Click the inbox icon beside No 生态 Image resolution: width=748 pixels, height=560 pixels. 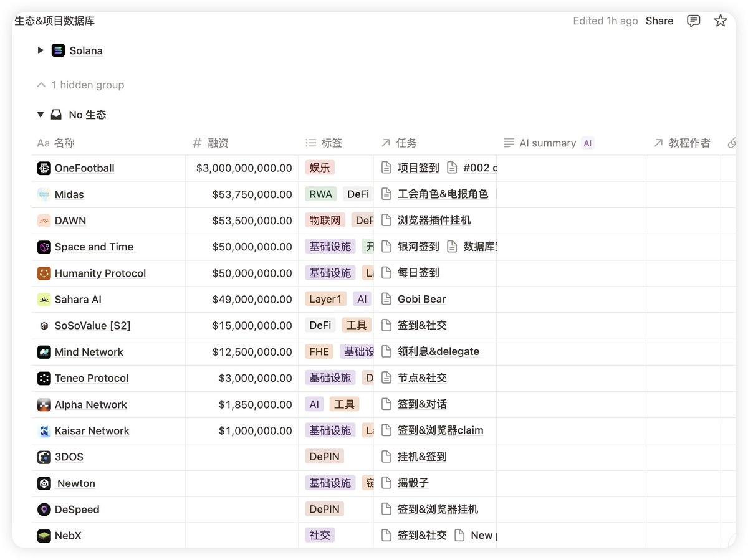coord(56,115)
